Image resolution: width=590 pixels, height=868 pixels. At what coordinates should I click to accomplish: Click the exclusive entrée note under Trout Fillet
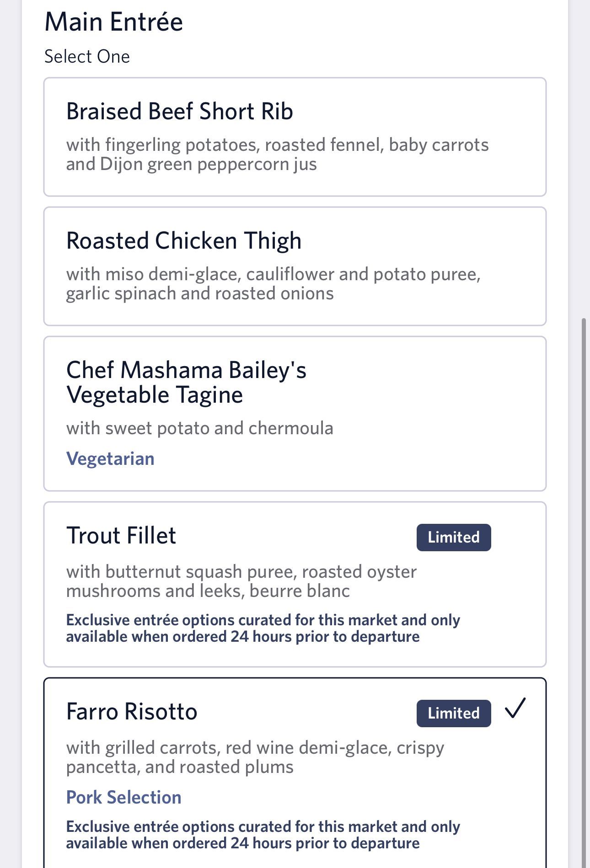tap(263, 628)
